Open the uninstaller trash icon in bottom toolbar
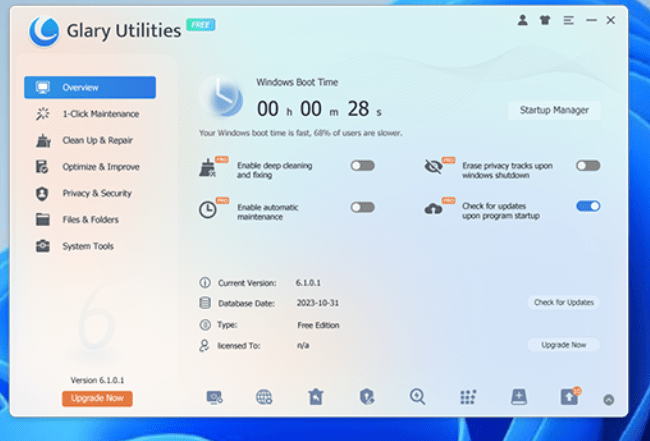This screenshot has width=650, height=441. [315, 397]
